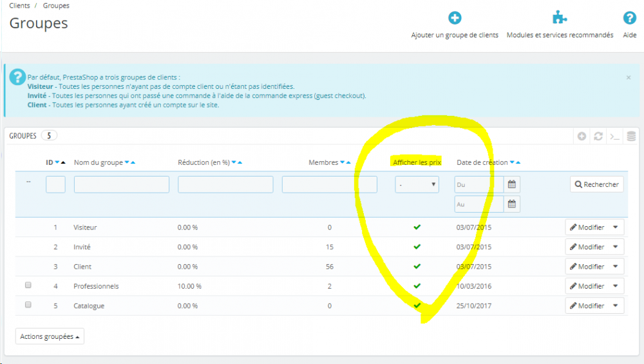Toggle price display checkmark for Catalogue
The image size is (644, 364).
(x=417, y=305)
